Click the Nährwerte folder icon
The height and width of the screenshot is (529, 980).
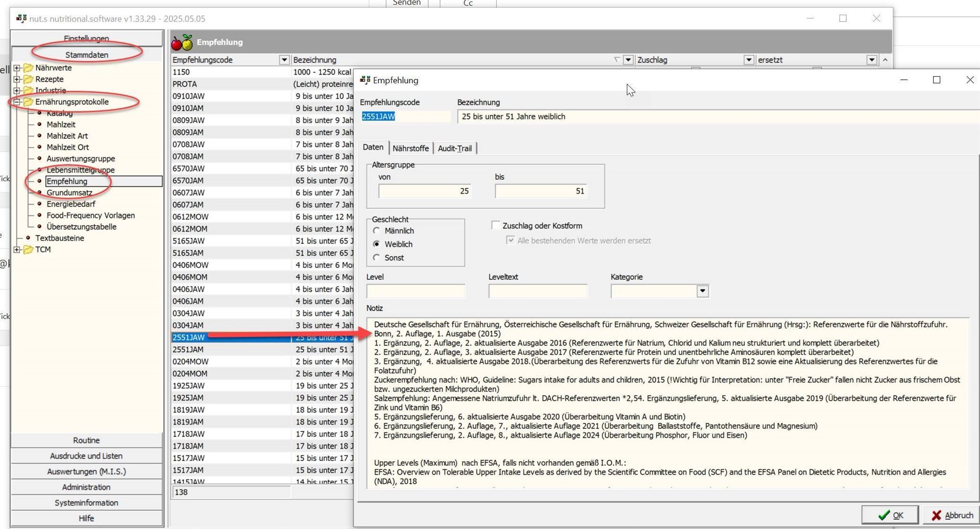[28, 68]
